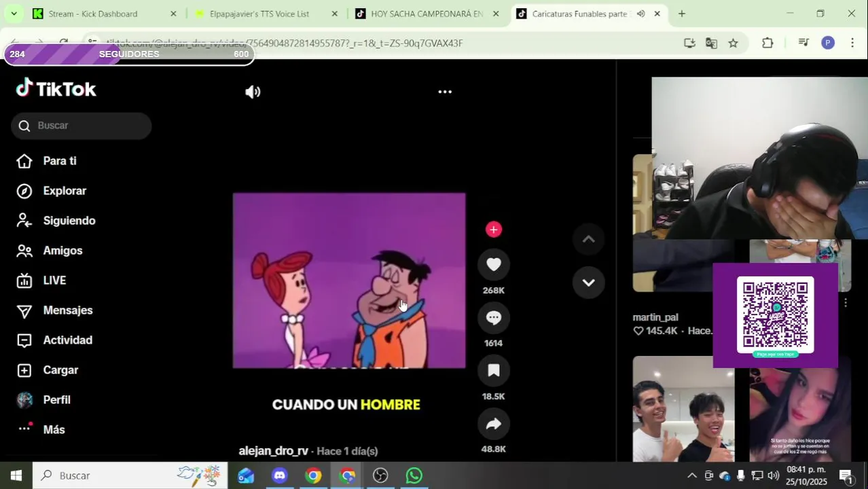Open the media controls icon in Chrome toolbar

[x=803, y=43]
